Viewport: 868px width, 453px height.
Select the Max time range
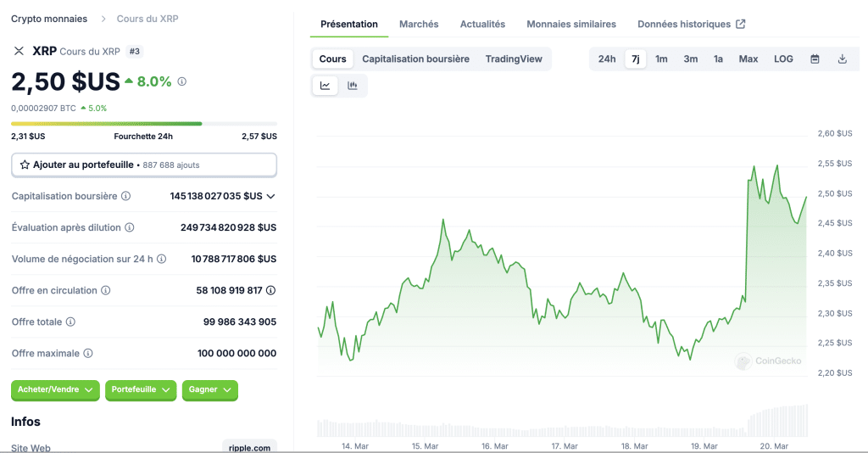[748, 59]
